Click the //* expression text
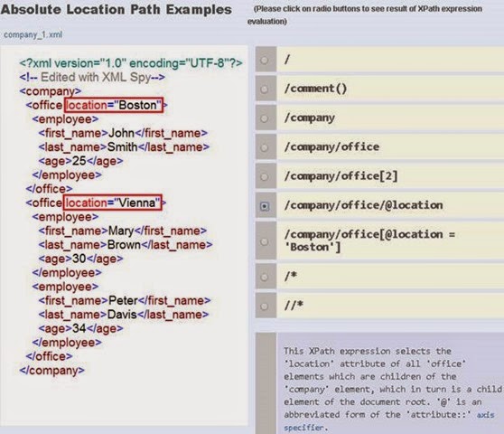Viewport: 504px width, 434px height. [x=294, y=305]
